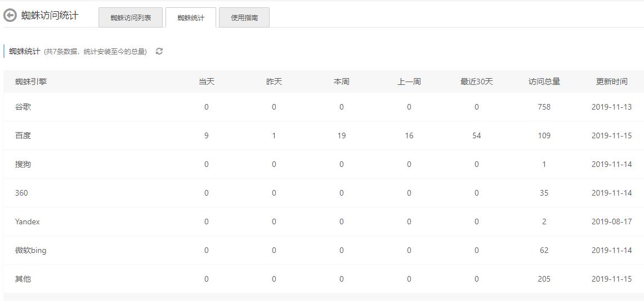
Task: Select the 百度 spider row
Action: [23, 135]
